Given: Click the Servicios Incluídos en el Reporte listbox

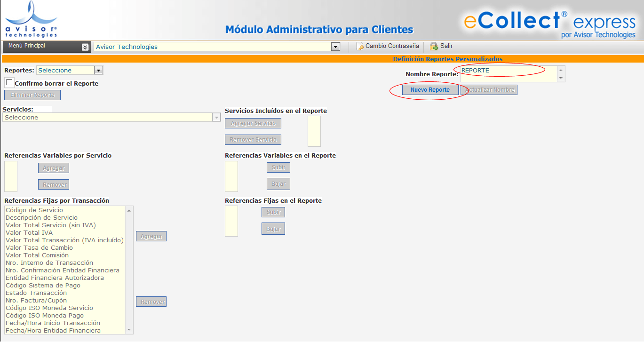Looking at the screenshot, I should coord(314,131).
